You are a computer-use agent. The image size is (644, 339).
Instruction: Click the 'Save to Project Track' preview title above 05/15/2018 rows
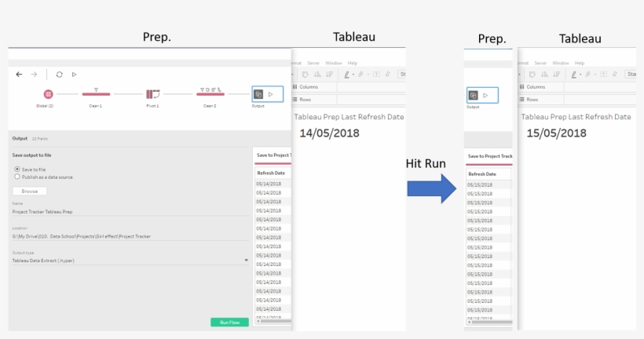tap(490, 156)
